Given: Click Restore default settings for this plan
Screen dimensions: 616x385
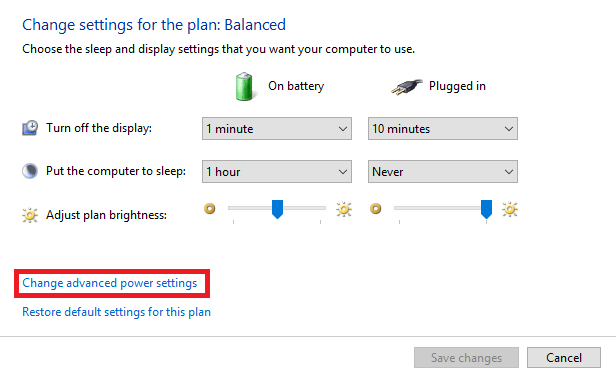Looking at the screenshot, I should pos(116,312).
